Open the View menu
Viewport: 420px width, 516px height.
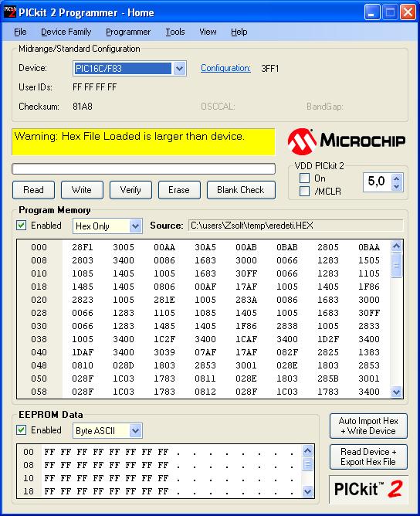point(208,32)
